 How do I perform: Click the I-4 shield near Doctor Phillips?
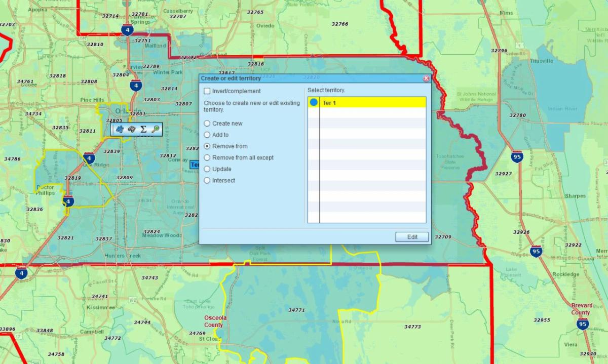pyautogui.click(x=68, y=201)
